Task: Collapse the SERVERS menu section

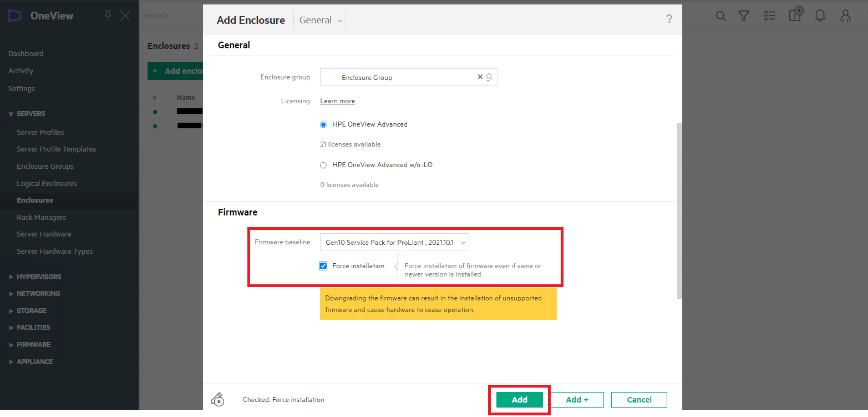Action: pyautogui.click(x=27, y=114)
